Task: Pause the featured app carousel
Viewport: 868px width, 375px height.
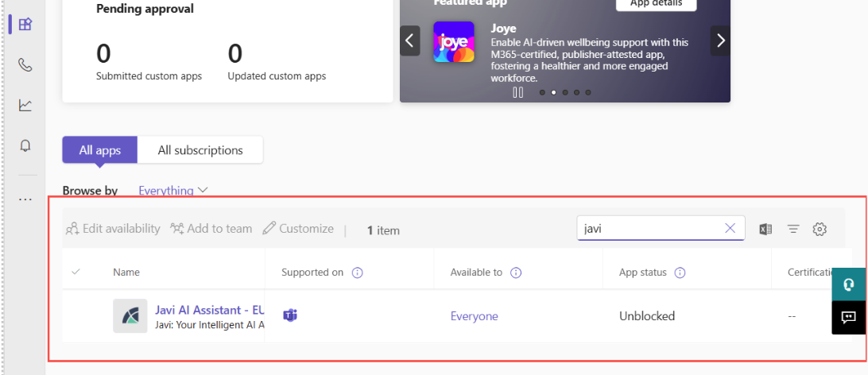Action: (x=518, y=92)
